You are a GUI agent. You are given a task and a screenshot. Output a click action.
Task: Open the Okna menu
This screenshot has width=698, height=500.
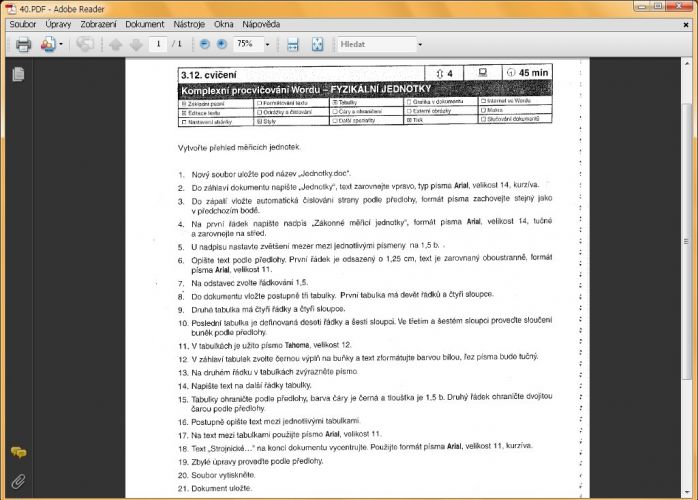[x=223, y=24]
